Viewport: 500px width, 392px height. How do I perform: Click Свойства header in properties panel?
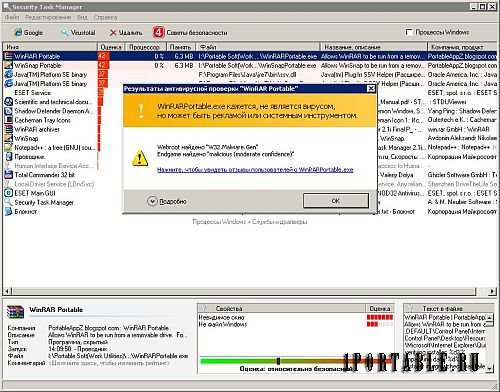282,308
